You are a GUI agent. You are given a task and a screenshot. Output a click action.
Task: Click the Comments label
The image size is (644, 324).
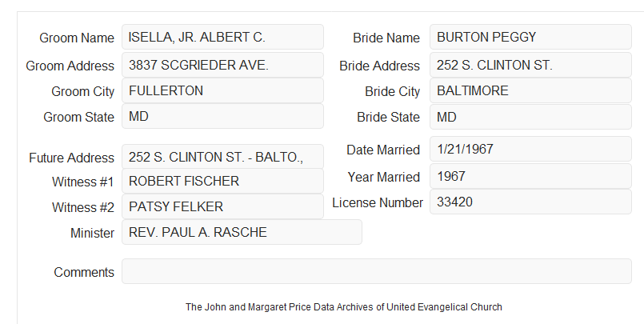[84, 272]
